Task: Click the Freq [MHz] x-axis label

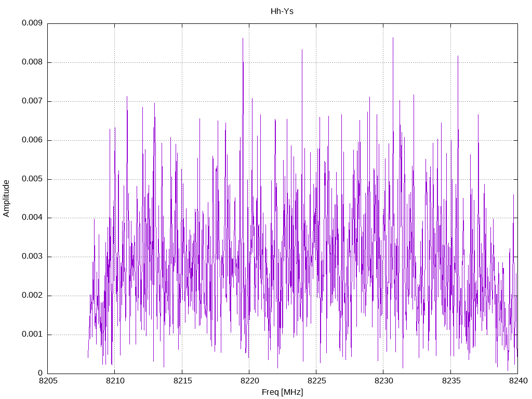Action: pyautogui.click(x=282, y=392)
